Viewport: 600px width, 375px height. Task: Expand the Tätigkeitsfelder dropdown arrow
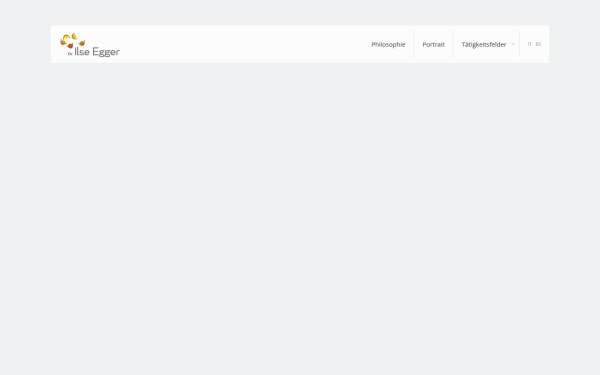pos(513,44)
